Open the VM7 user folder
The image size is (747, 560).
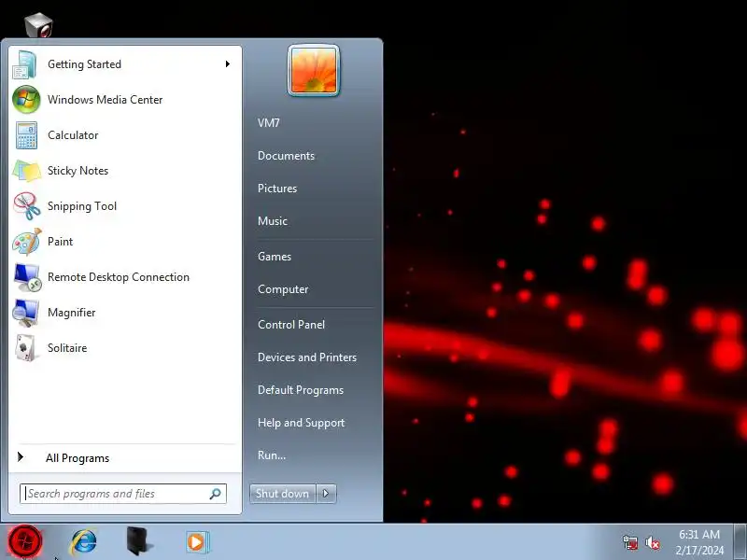pos(269,123)
